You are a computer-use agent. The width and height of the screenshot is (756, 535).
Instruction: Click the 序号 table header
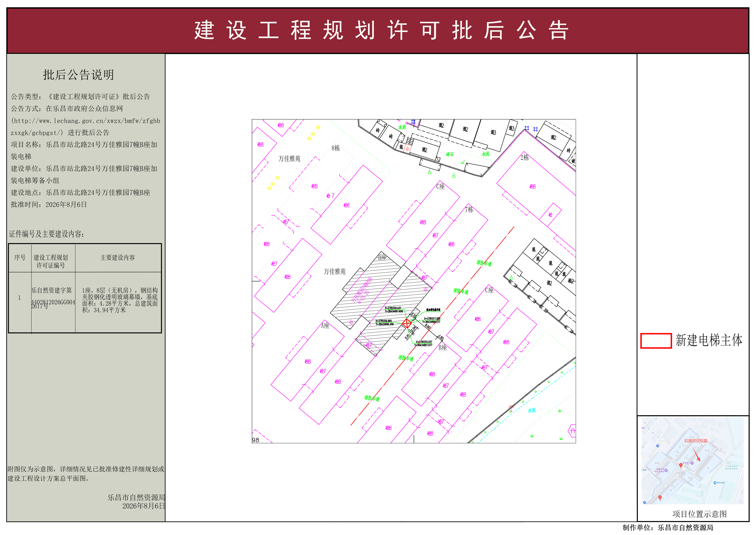coord(20,258)
